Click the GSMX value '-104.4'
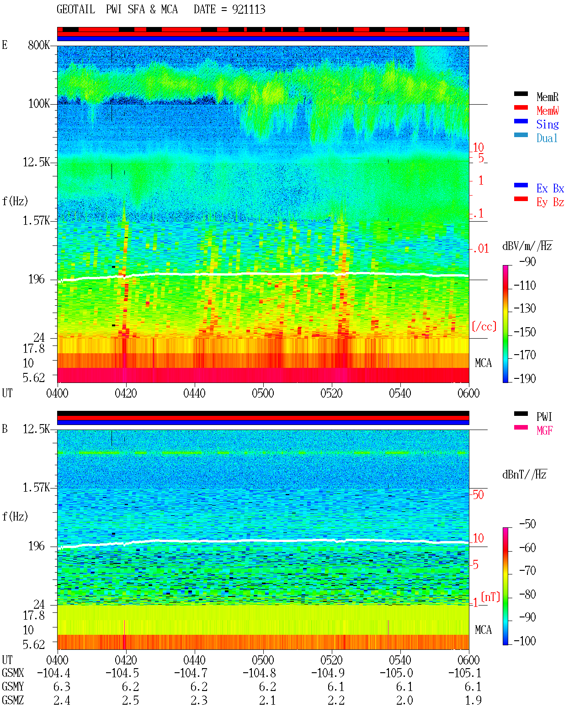Screen dimensions: 585x728 point(53,673)
